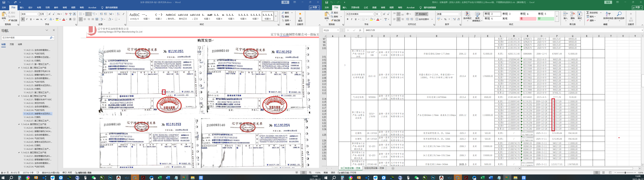
Task: Decrease indent in Word's paragraph group
Action: 101,14
